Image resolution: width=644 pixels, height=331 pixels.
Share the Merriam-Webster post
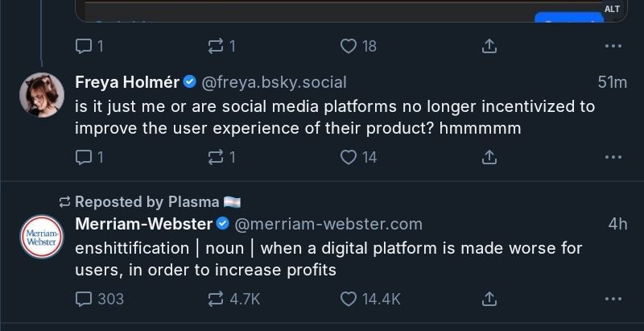point(489,299)
